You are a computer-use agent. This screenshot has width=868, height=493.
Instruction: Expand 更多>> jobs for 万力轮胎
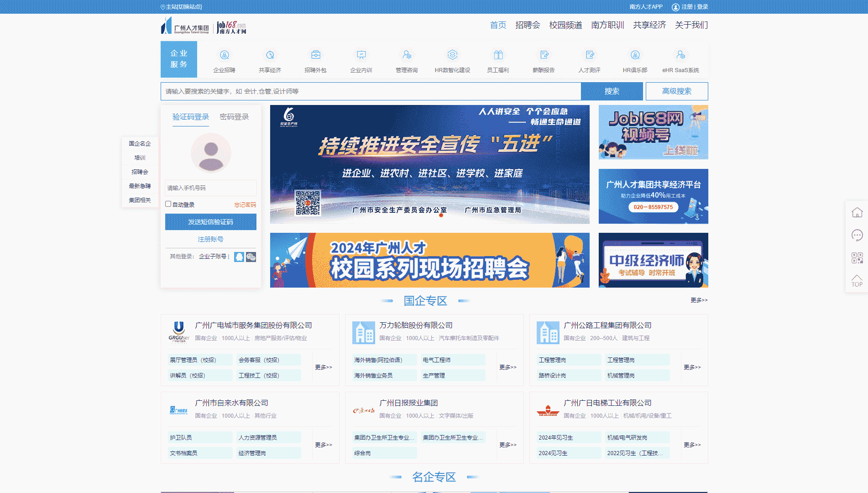(508, 367)
